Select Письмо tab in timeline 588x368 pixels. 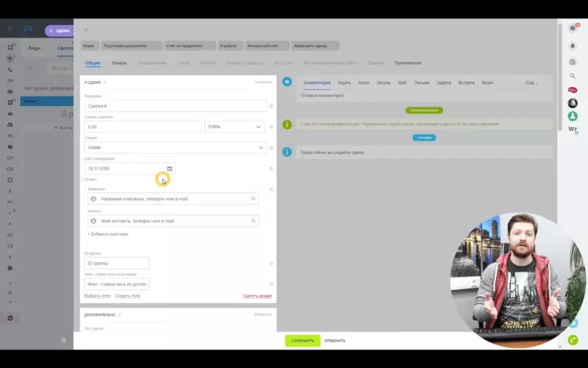point(421,82)
